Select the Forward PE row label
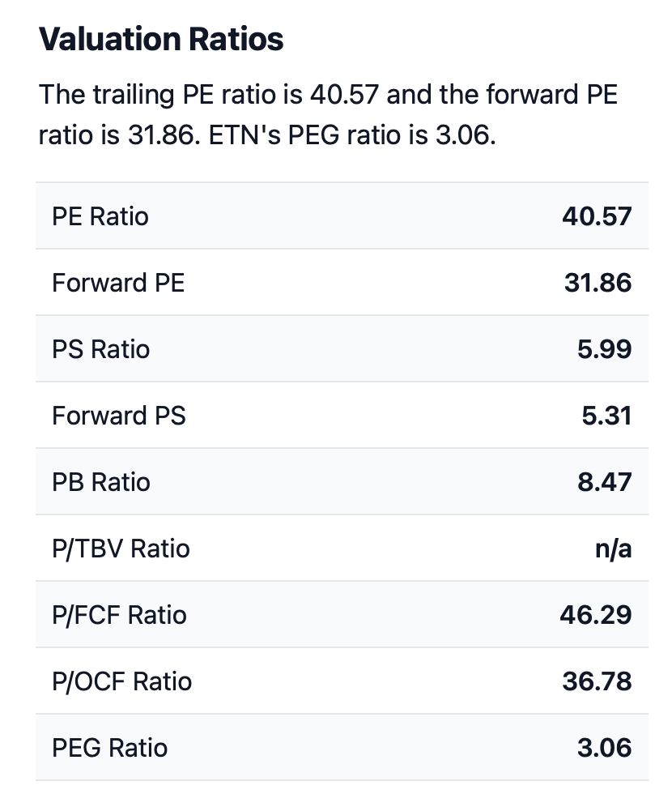This screenshot has width=672, height=794. pos(118,283)
